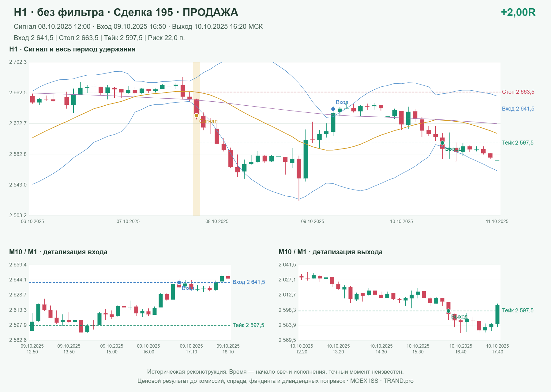Select the "09.10.2025 18:10" time label
Screen dimensions: 551x392
(x=228, y=349)
